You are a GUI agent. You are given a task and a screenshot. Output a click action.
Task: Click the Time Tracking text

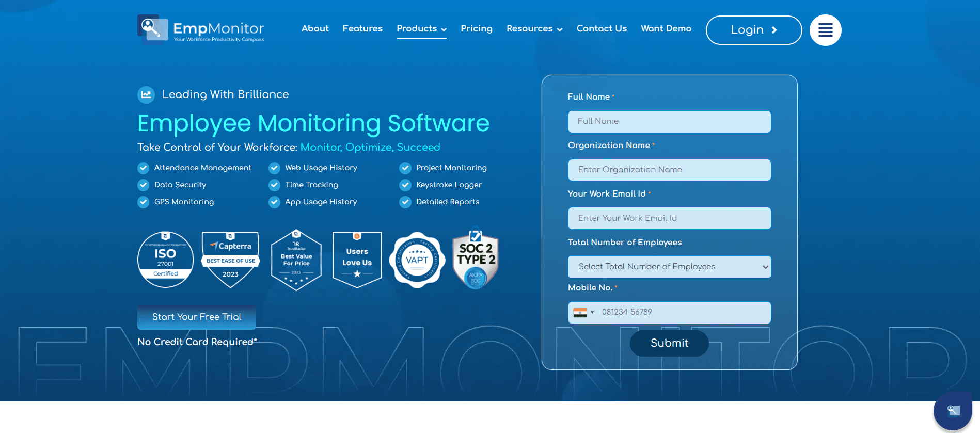(x=311, y=185)
